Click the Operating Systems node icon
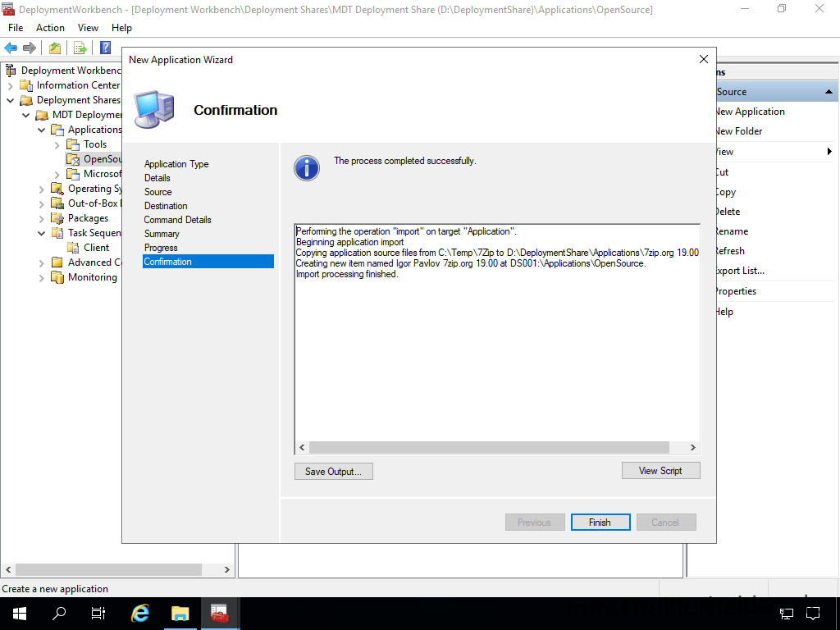The width and height of the screenshot is (840, 630). [x=57, y=189]
